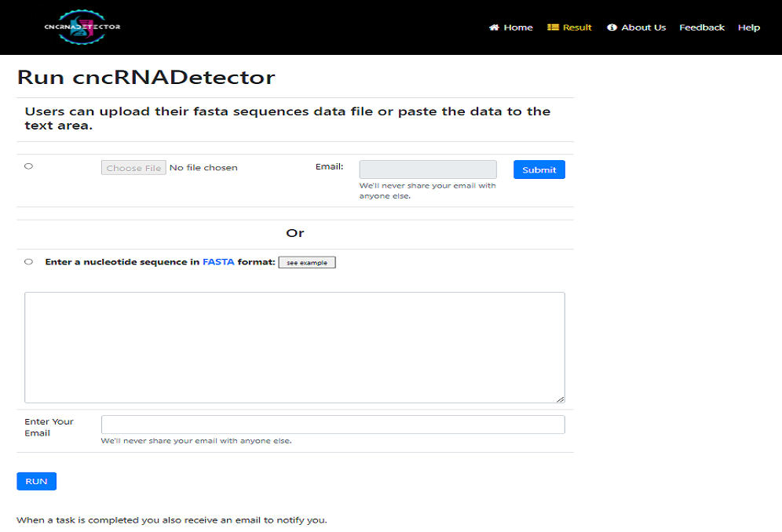The height and width of the screenshot is (532, 782).
Task: Click the About Us info icon
Action: [x=612, y=27]
